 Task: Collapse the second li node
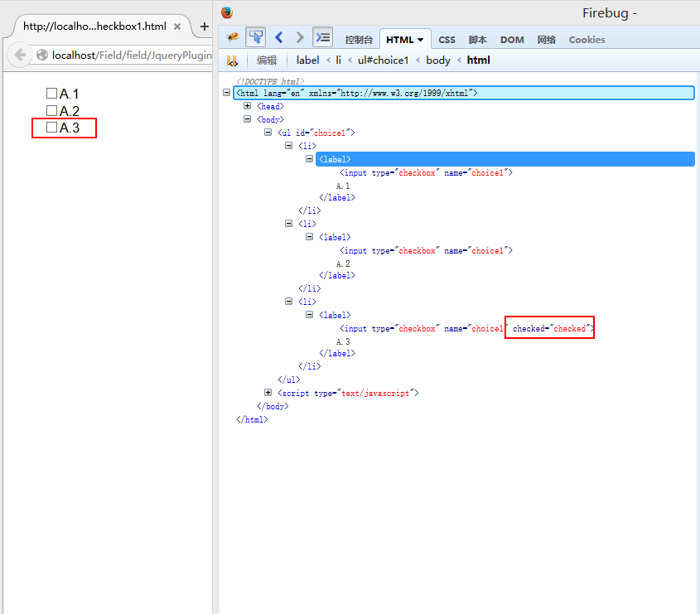point(289,223)
